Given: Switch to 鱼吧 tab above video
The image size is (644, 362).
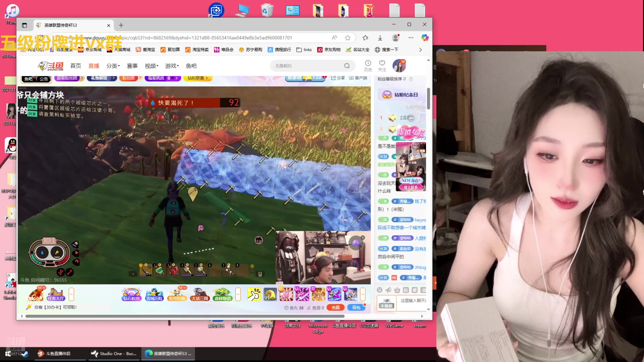Looking at the screenshot, I should pos(29,79).
